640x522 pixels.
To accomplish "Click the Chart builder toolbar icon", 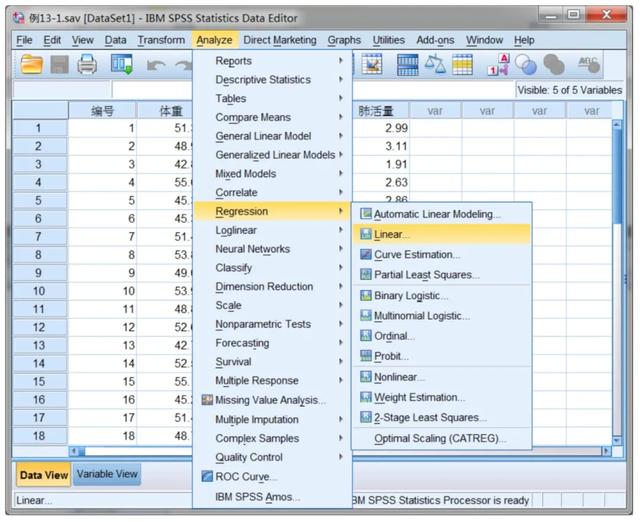I will (372, 64).
